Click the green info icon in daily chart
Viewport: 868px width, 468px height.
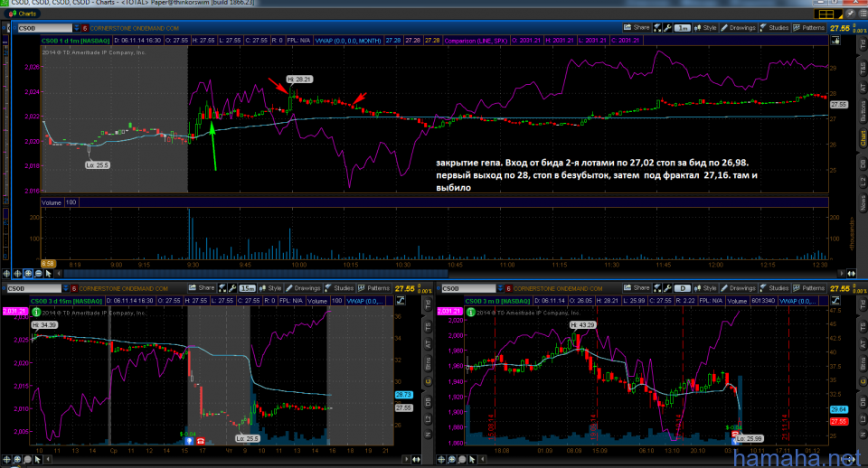(471, 312)
